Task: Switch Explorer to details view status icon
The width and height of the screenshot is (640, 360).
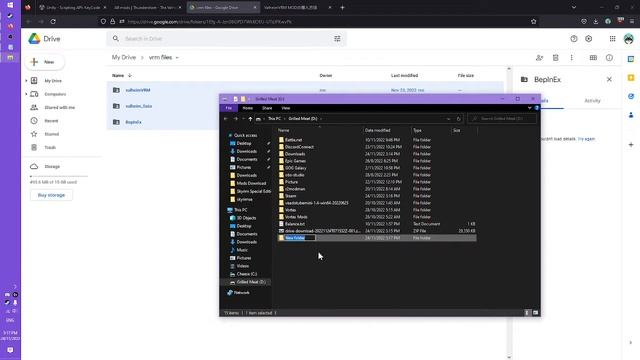Action: point(527,313)
